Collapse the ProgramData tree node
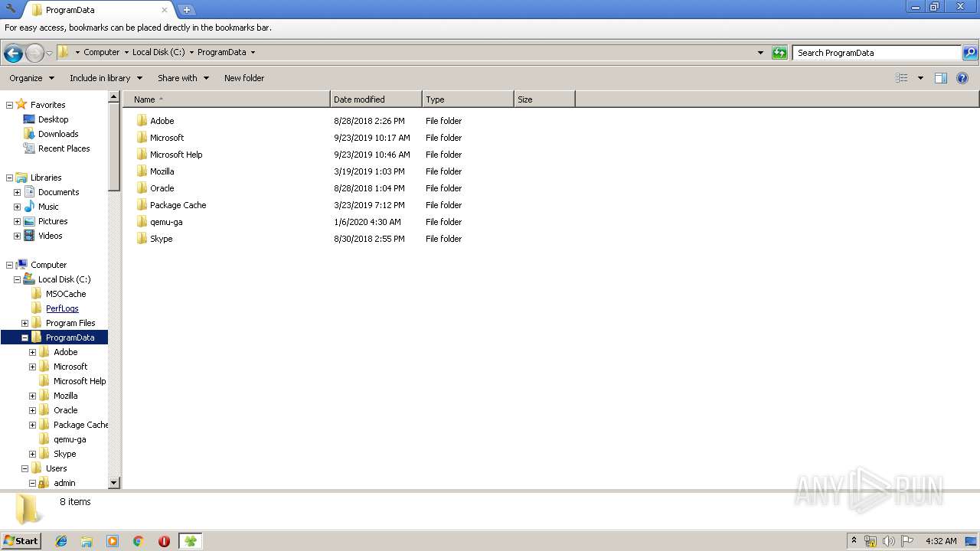This screenshot has width=980, height=551. coord(24,337)
